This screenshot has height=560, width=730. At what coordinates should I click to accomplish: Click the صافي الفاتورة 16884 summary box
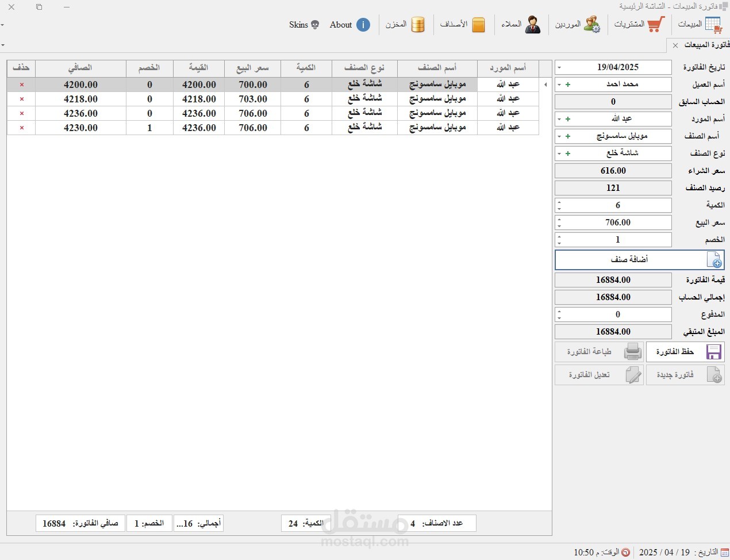pos(80,523)
